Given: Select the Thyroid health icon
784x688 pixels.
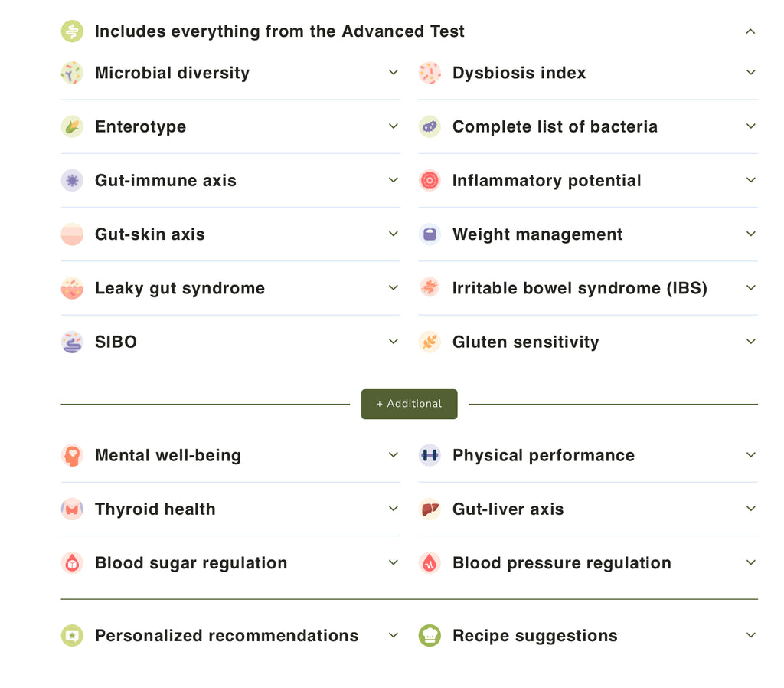Looking at the screenshot, I should coord(72,509).
